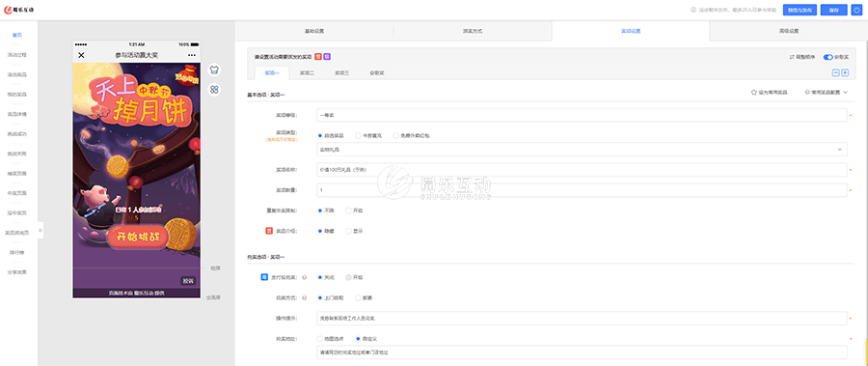868x366 pixels.
Task: Click the 投诉 button in phone preview
Action: point(188,281)
